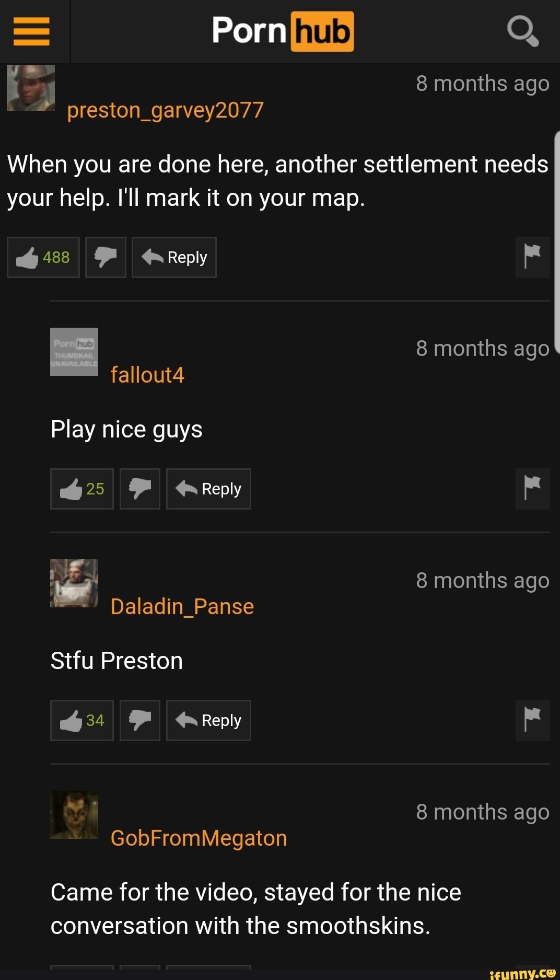Viewport: 560px width, 980px height.
Task: Reply to Daladin_Panse's comment
Action: pyautogui.click(x=208, y=720)
